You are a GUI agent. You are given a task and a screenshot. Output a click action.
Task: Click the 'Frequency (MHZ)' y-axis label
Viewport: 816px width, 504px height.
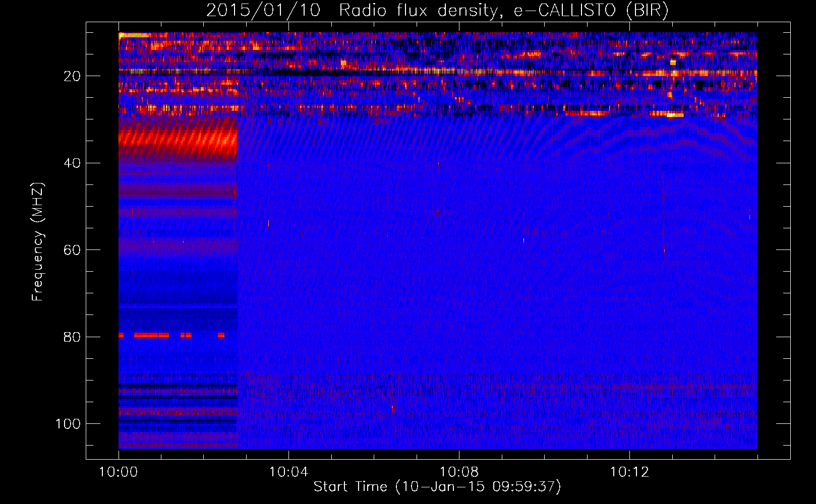tap(38, 241)
